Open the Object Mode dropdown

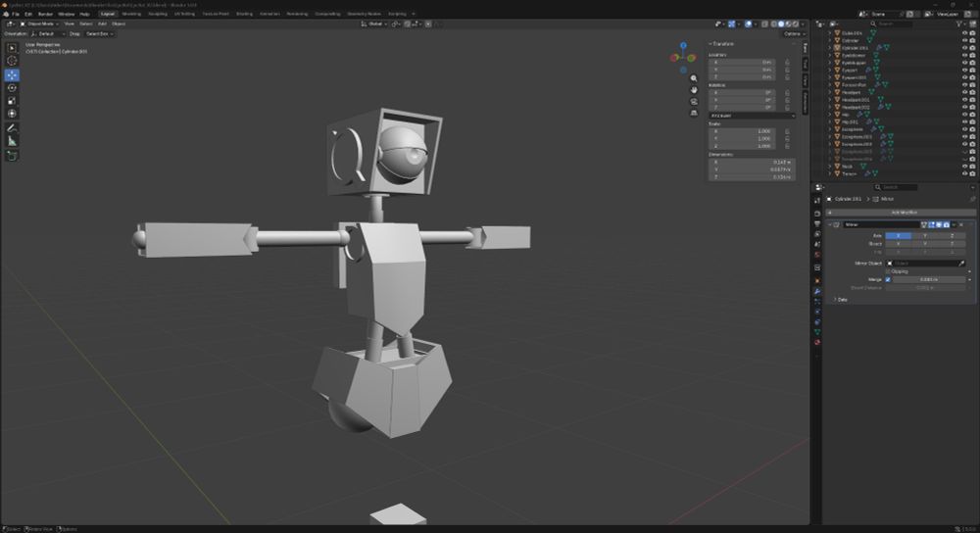pos(42,24)
